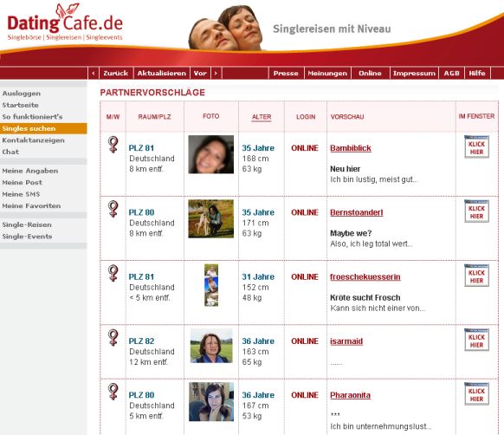The image size is (504, 435).
Task: Click Ausloggen in the sidebar
Action: [x=22, y=94]
